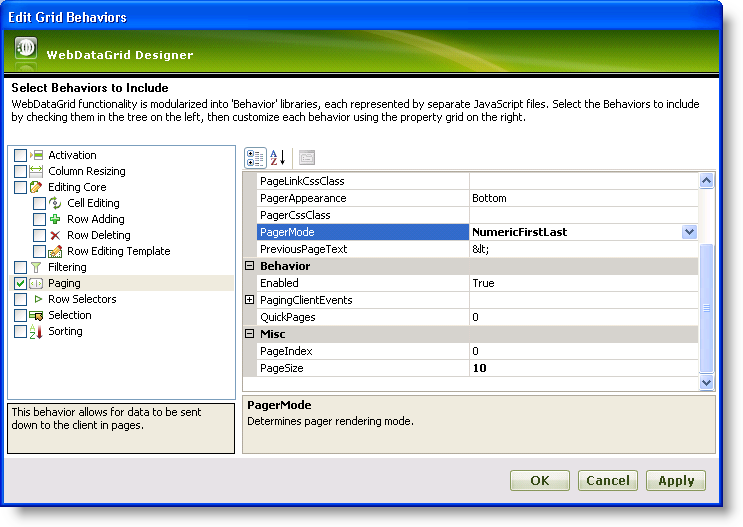Enable the Selection checkbox
This screenshot has height=527, width=743.
pos(20,315)
